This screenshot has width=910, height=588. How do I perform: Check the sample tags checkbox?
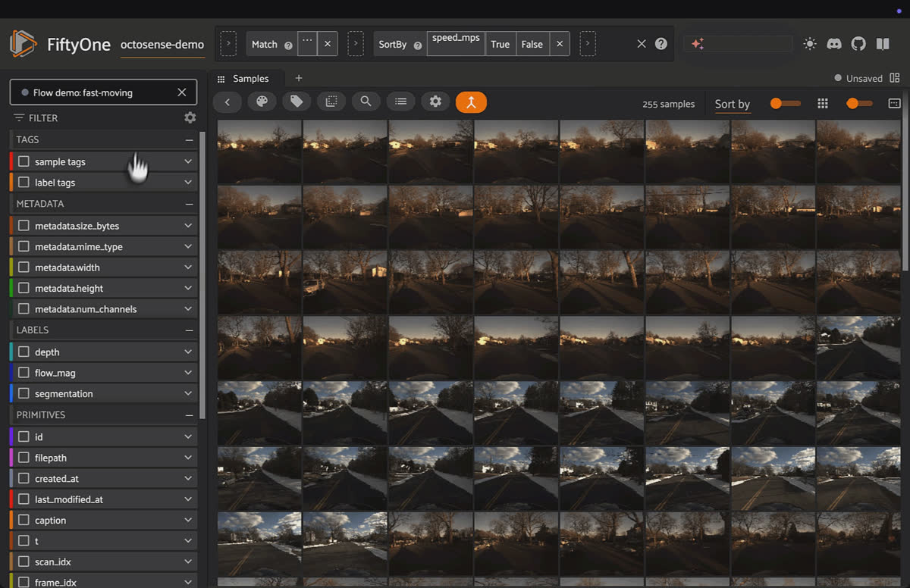[24, 161]
